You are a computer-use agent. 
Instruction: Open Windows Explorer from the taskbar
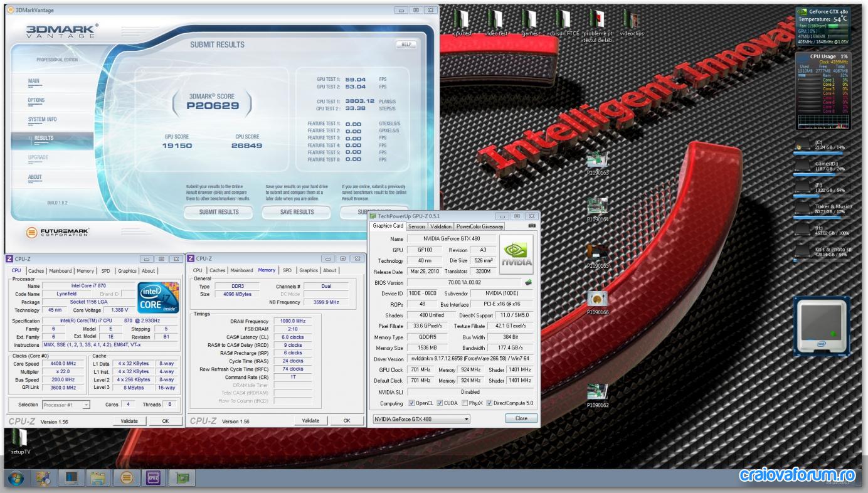tap(98, 479)
